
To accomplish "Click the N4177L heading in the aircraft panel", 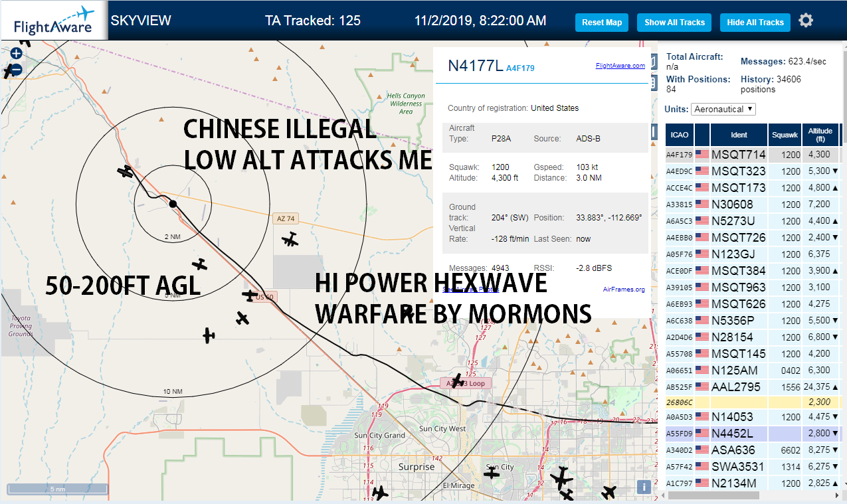I will tap(475, 65).
